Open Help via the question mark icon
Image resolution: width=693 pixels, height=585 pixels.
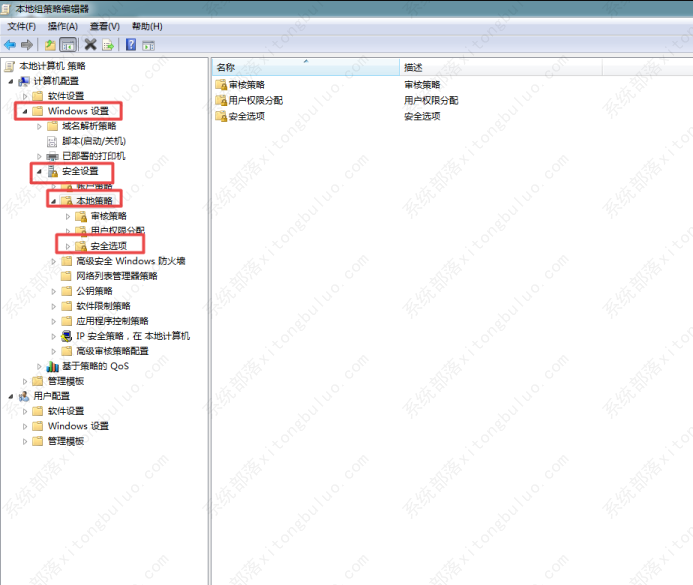pos(131,45)
